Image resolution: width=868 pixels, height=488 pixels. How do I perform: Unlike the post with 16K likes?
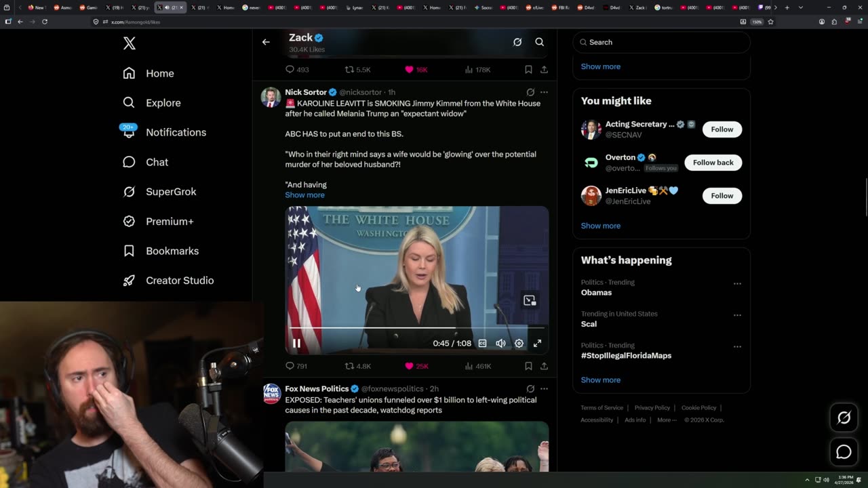click(x=416, y=70)
